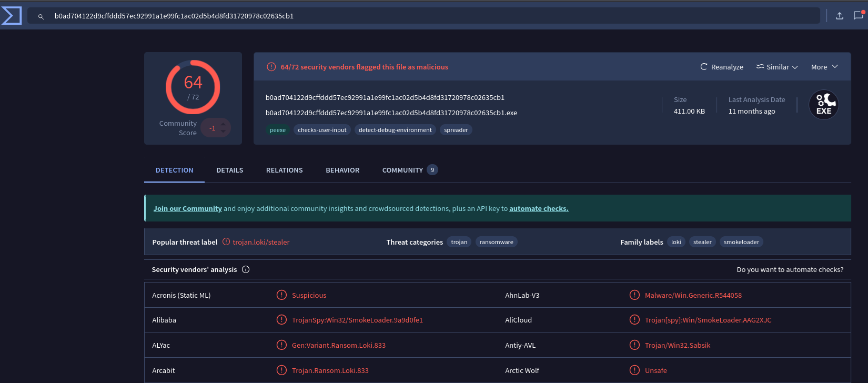Viewport: 868px width, 383px height.
Task: Open the notifications chat icon
Action: [858, 16]
